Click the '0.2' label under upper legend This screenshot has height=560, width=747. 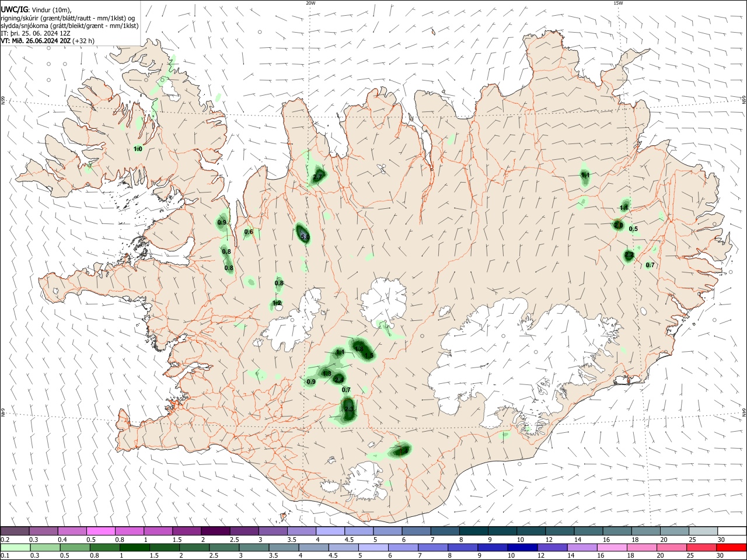(5, 540)
